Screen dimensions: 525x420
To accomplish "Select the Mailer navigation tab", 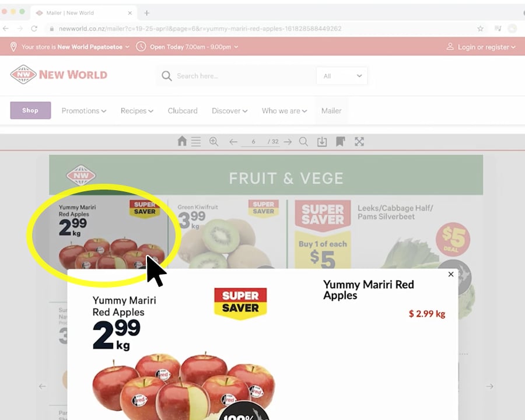I will 331,111.
